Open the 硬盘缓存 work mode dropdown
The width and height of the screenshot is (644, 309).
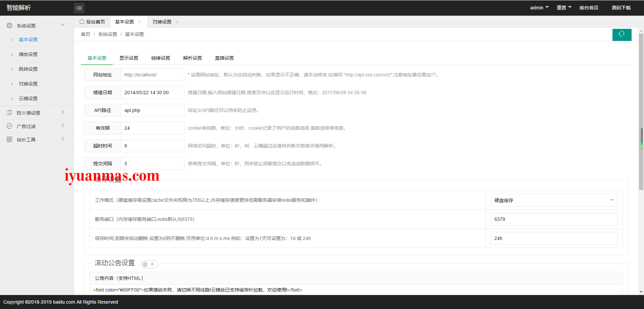(x=554, y=200)
